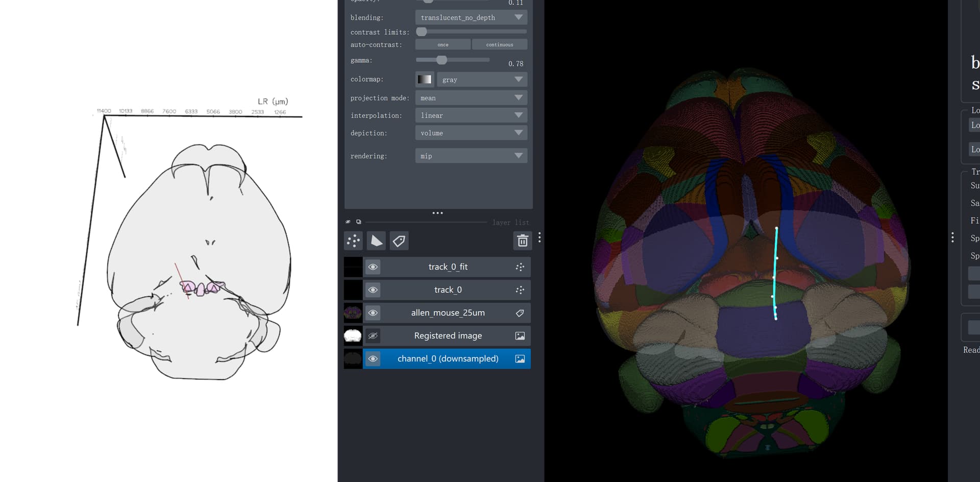Select the track_0_fit layer
Viewport: 980px width, 482px height.
[448, 267]
